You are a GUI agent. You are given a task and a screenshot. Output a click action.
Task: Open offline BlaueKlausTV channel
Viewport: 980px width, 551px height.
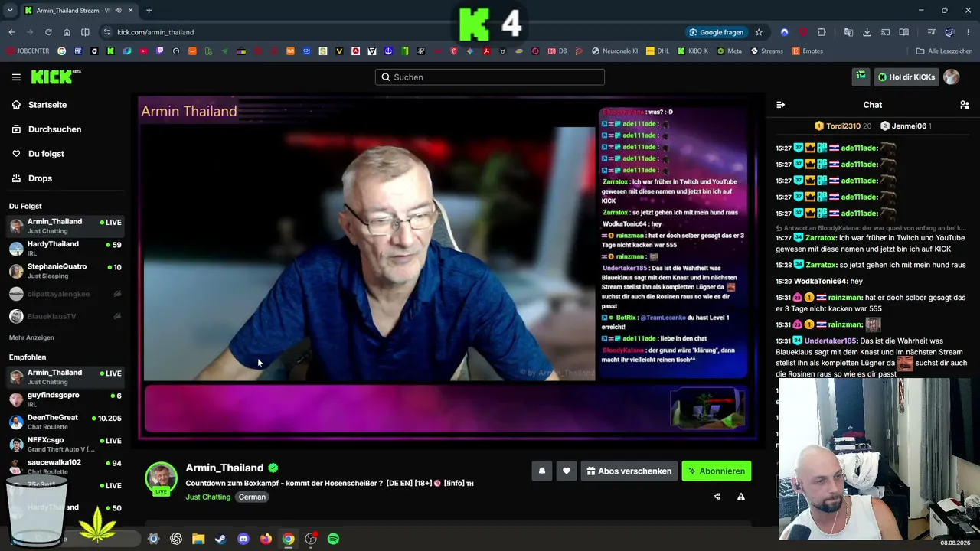coord(65,316)
